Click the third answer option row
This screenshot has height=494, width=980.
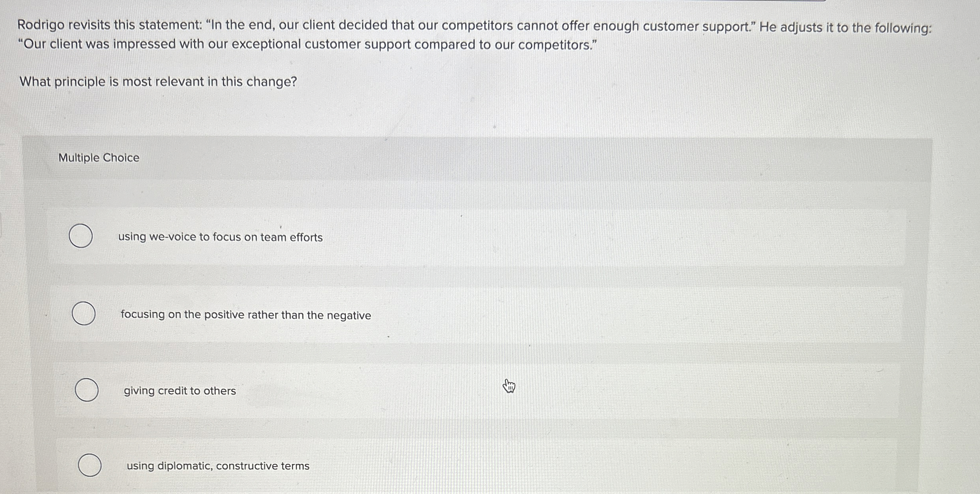(475, 390)
